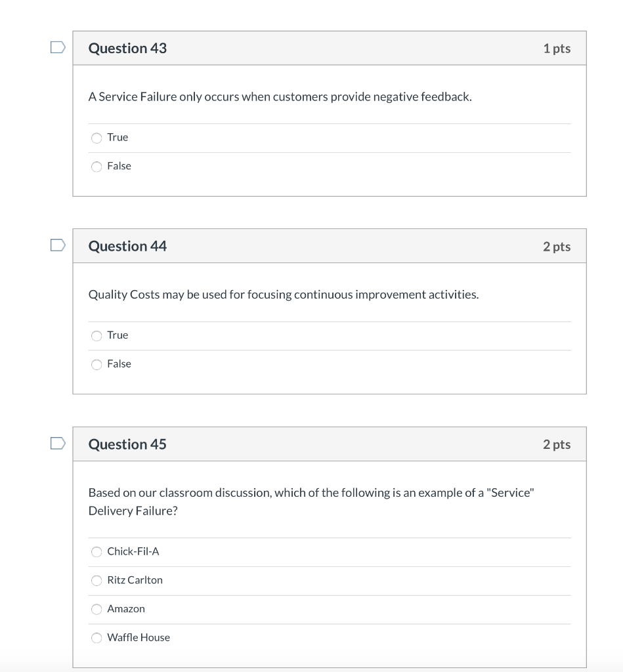The height and width of the screenshot is (672, 623).
Task: Select Waffle House in Question 45
Action: 96,638
